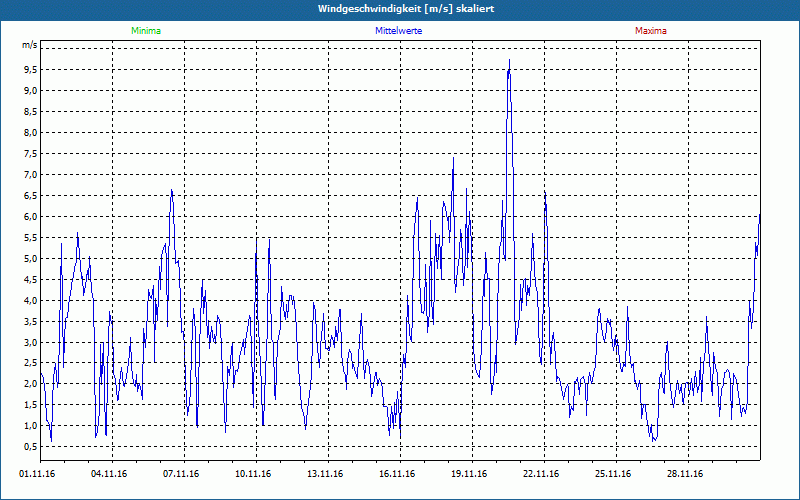Click the 4,0 y-axis value

click(x=31, y=300)
